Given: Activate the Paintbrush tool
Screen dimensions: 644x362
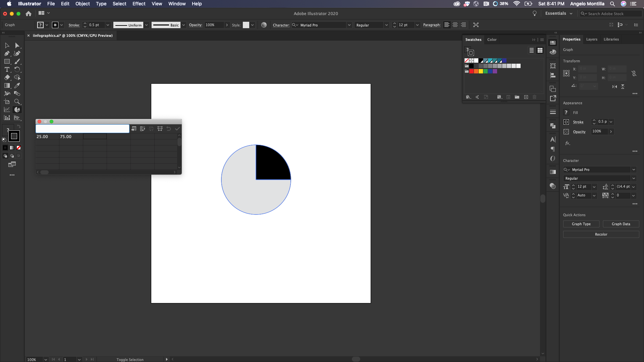Looking at the screenshot, I should [x=17, y=61].
